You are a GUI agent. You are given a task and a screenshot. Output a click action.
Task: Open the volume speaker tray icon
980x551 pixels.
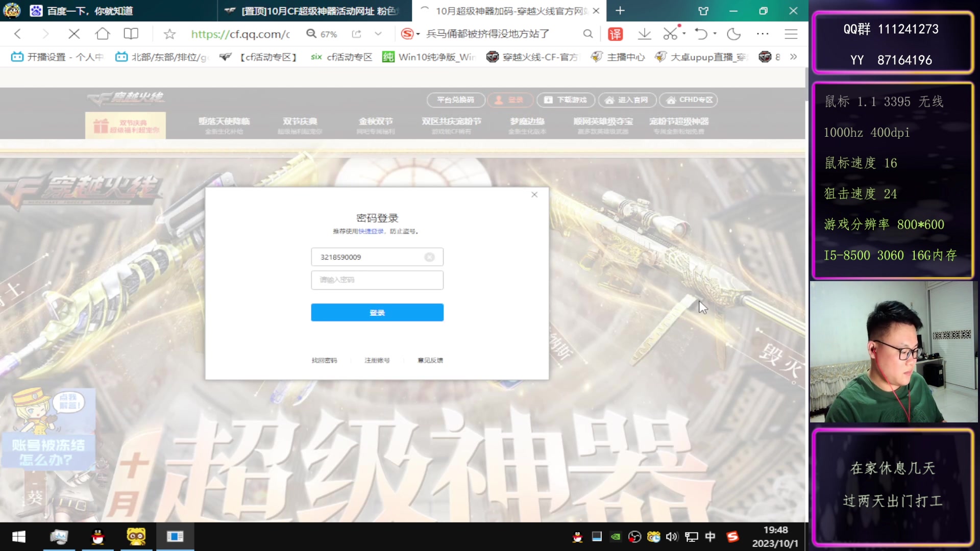pos(672,537)
